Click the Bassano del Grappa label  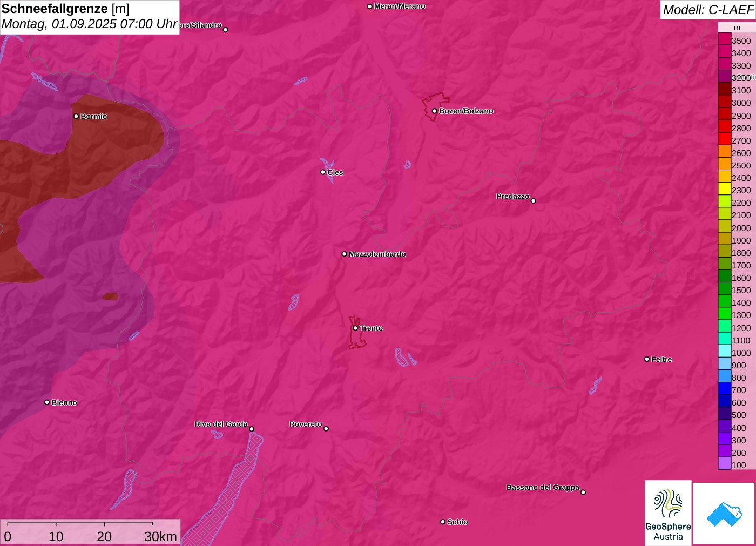543,487
